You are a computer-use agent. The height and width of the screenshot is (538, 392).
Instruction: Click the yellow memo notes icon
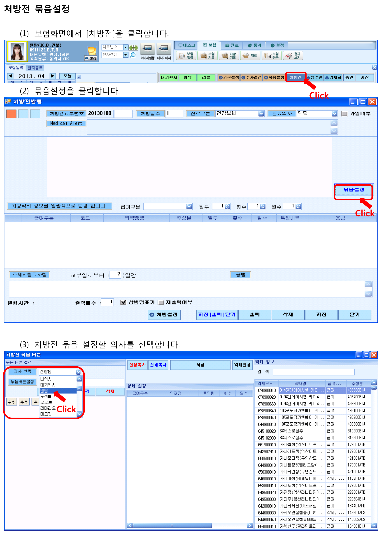coord(92,51)
